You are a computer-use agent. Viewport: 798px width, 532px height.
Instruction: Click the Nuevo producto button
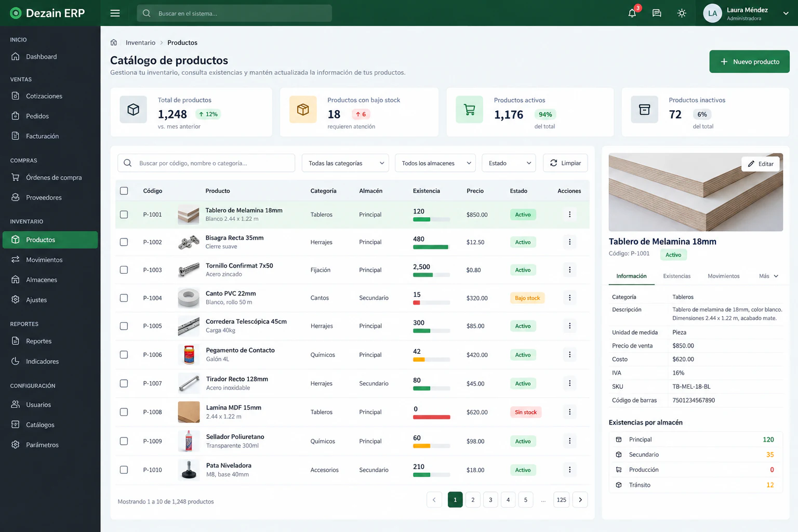[x=749, y=61]
